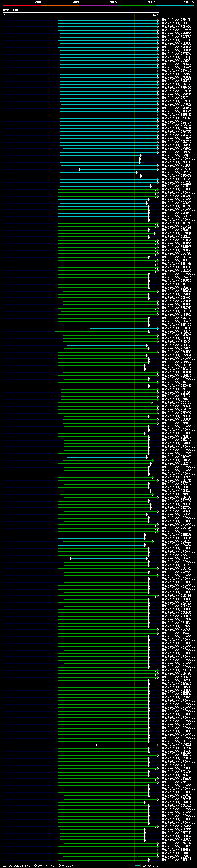Select the UniRef100_Q6TKQ9 label
The height and width of the screenshot is (868, 197).
177,57
